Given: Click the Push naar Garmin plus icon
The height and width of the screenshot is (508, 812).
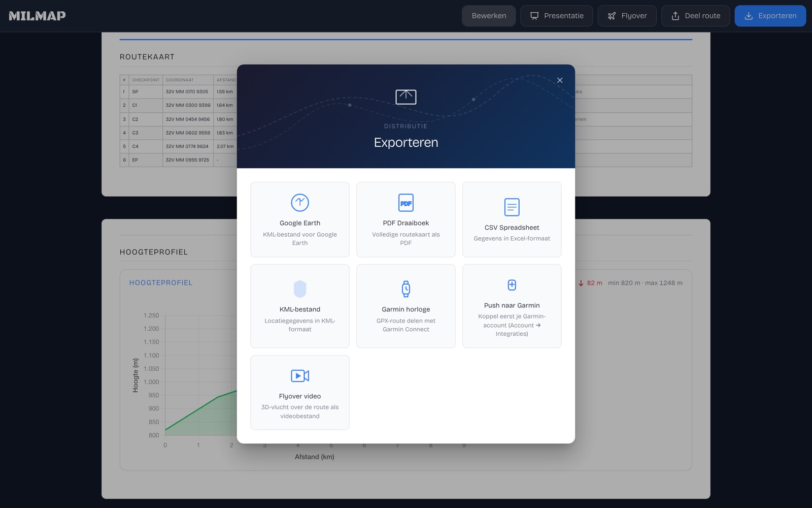Looking at the screenshot, I should [512, 285].
